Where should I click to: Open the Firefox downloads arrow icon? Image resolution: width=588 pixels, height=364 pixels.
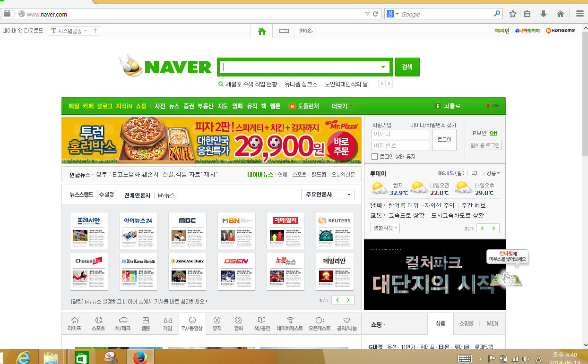544,14
